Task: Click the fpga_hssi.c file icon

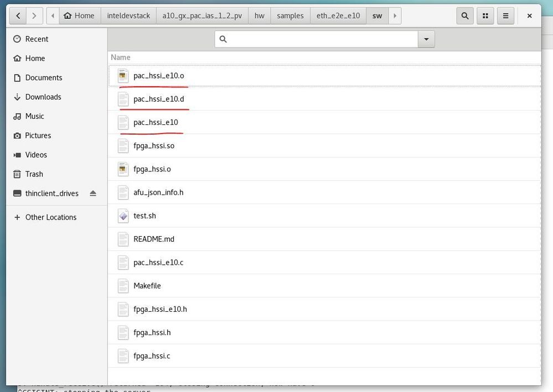Action: (123, 356)
